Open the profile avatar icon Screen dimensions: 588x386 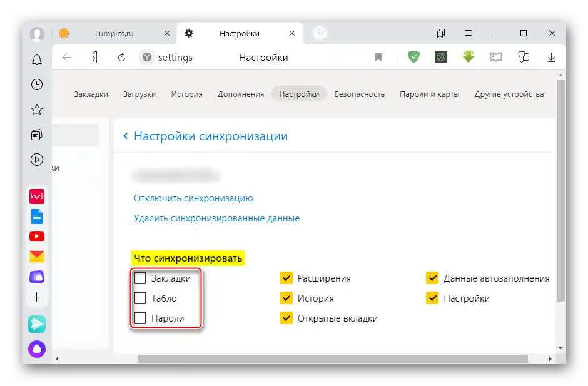tap(37, 34)
